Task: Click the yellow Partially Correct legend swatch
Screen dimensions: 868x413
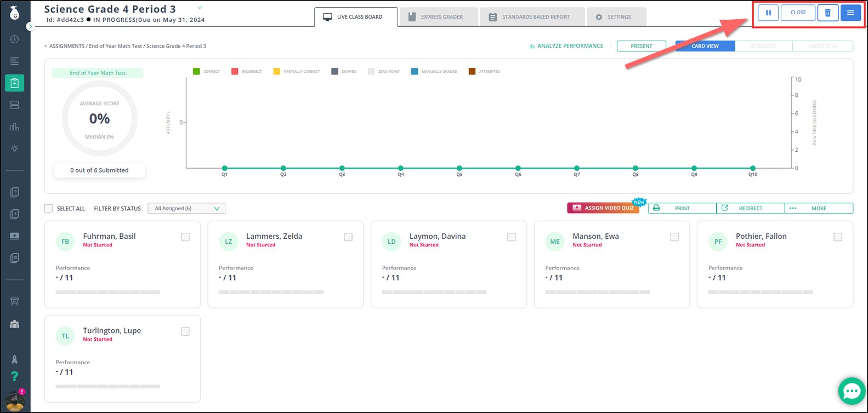Action: click(x=276, y=71)
